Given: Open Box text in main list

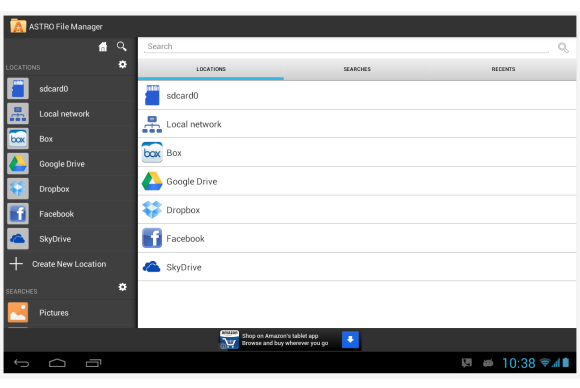Looking at the screenshot, I should 174,153.
